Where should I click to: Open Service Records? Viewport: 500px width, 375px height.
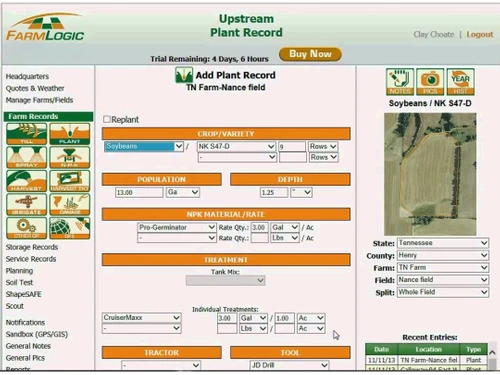pyautogui.click(x=31, y=259)
